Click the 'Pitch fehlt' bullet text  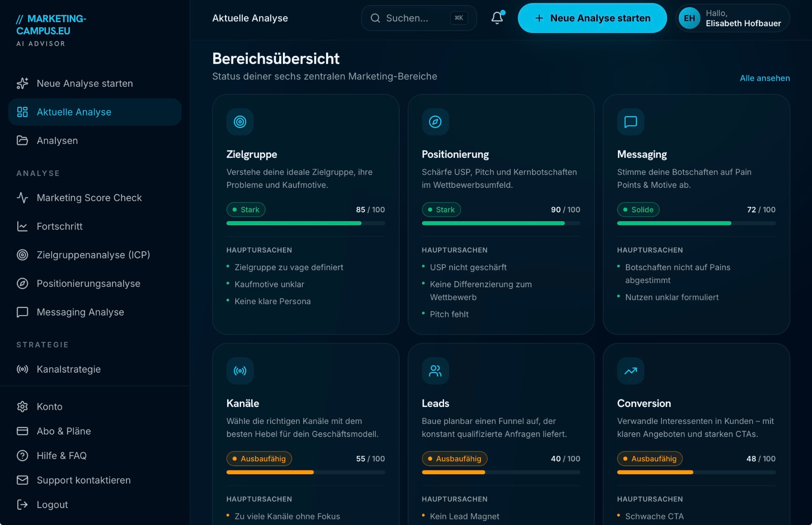[x=449, y=314]
